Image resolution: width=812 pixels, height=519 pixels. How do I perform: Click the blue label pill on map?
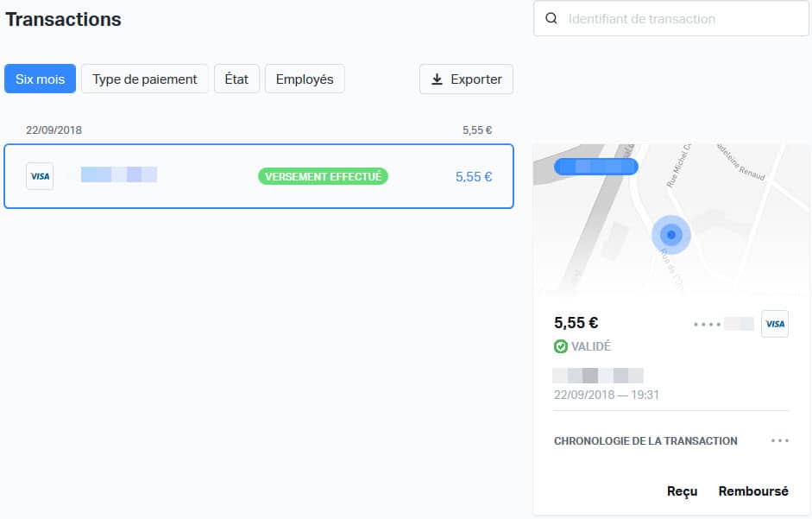(595, 167)
